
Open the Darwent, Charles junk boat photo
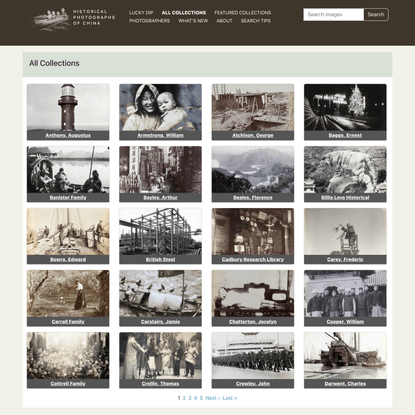(x=345, y=356)
